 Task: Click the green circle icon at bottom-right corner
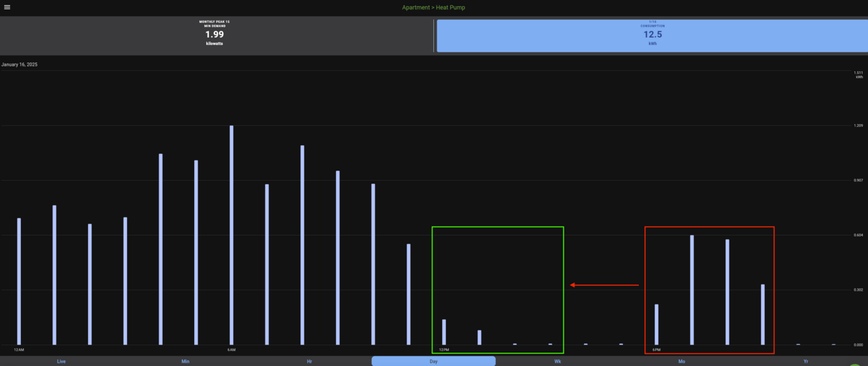[x=855, y=365]
